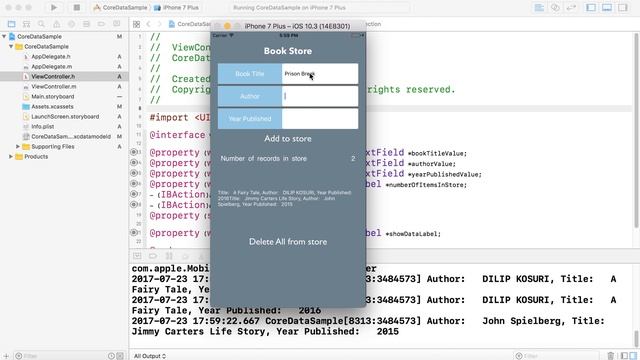Image resolution: width=640 pixels, height=360 pixels.
Task: Click the Xcode Run (play) button
Action: tap(53, 7)
